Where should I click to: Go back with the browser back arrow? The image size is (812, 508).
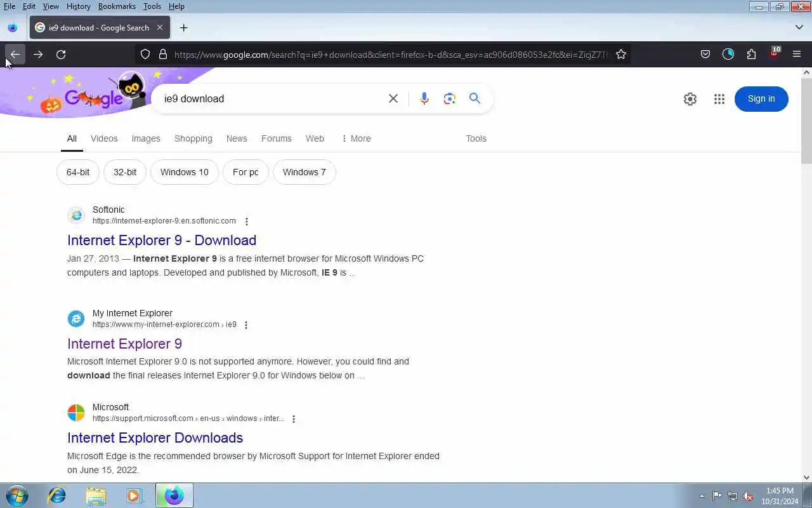coord(15,55)
